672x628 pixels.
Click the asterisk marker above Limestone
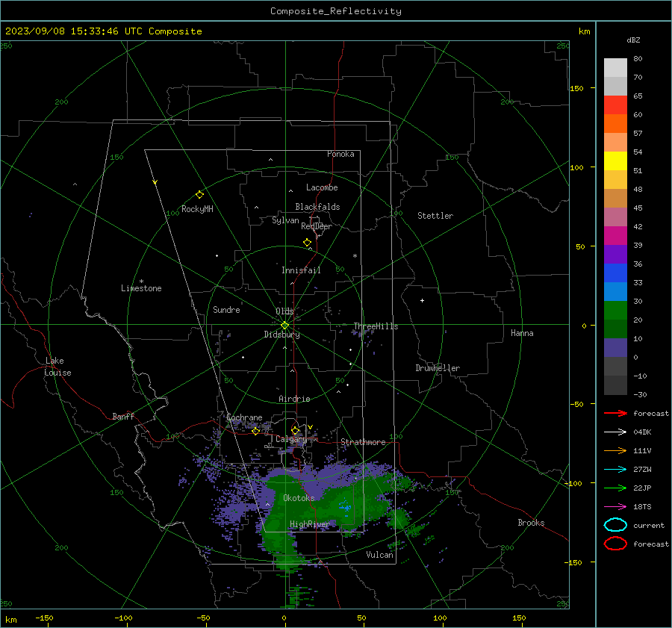[141, 282]
